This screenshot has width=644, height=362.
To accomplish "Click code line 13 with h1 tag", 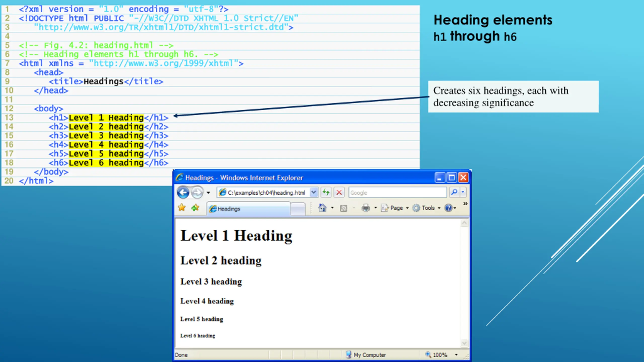I will pyautogui.click(x=109, y=118).
